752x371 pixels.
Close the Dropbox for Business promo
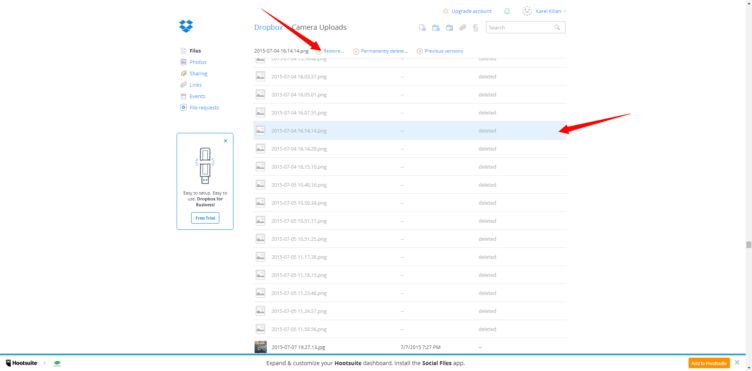click(x=225, y=141)
